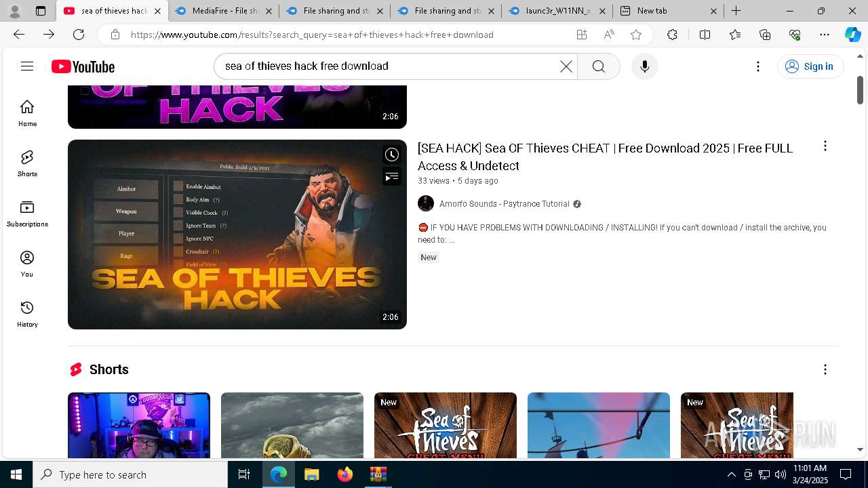Click the taskbar search box

coord(130,474)
